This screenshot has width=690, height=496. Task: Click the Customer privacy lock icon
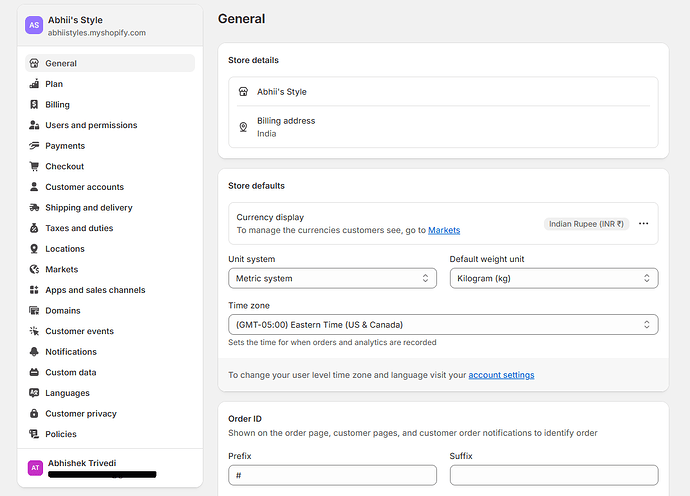click(x=35, y=414)
